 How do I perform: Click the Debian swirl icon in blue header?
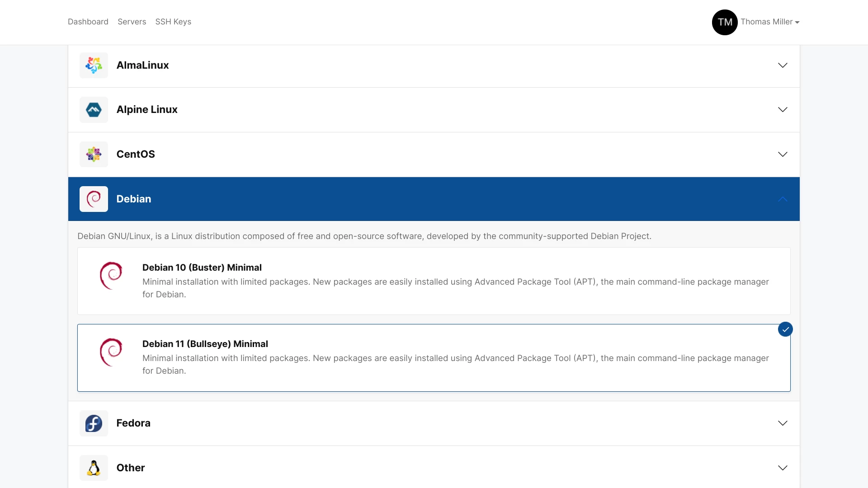point(94,199)
